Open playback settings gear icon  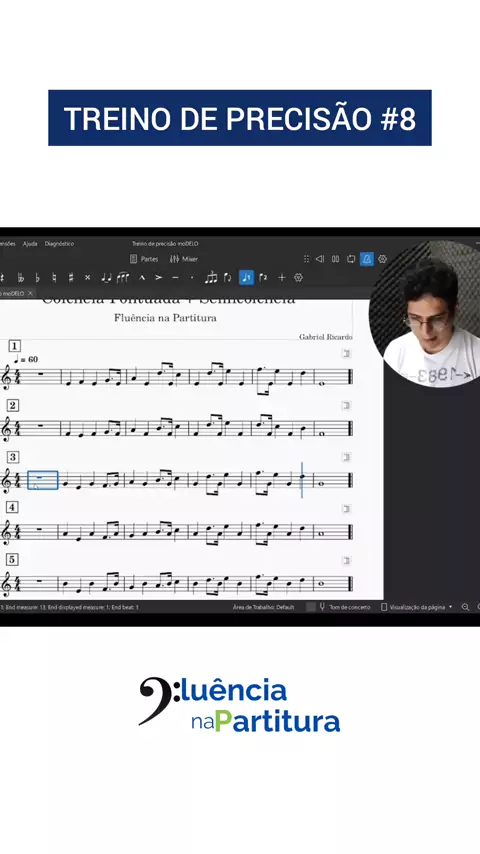point(382,259)
